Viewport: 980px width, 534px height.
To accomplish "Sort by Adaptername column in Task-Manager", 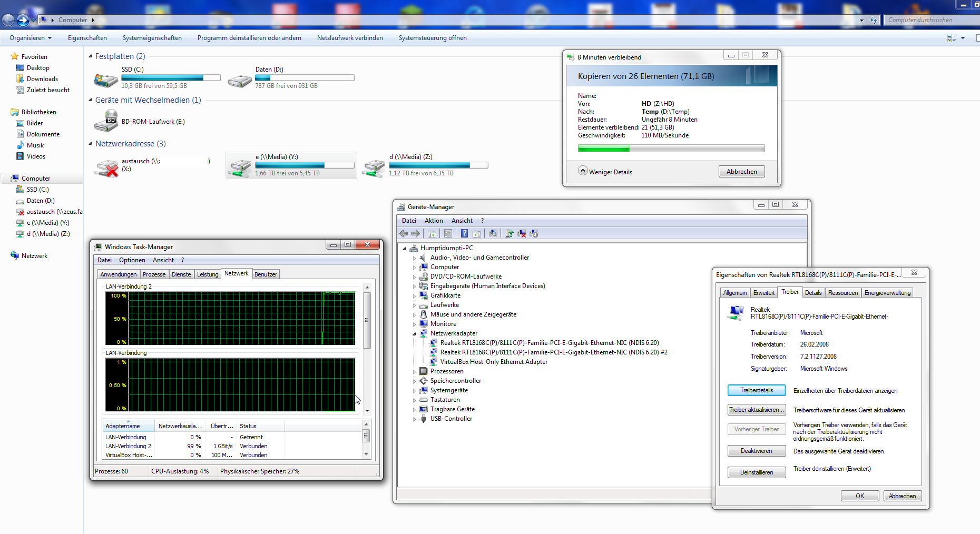I will pyautogui.click(x=128, y=426).
